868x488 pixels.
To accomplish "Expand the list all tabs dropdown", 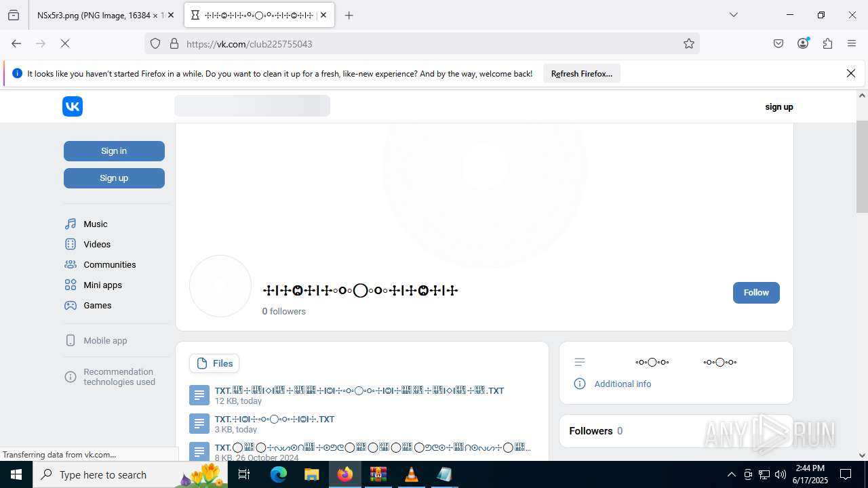I will 733,15.
